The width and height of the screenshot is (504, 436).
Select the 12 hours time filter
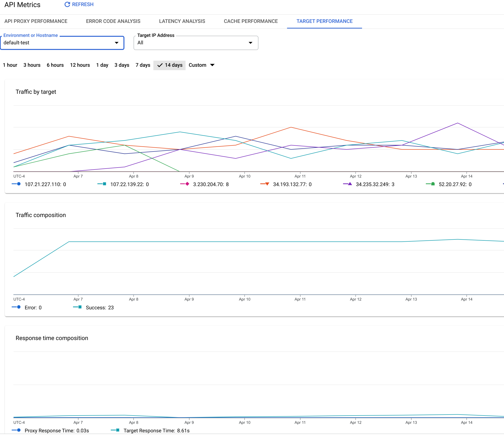tap(80, 65)
